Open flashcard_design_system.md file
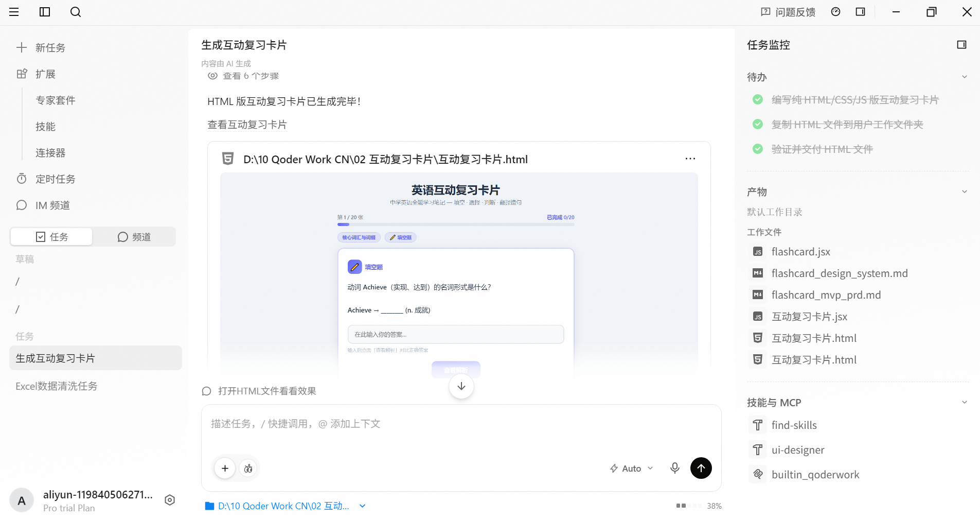 point(840,273)
